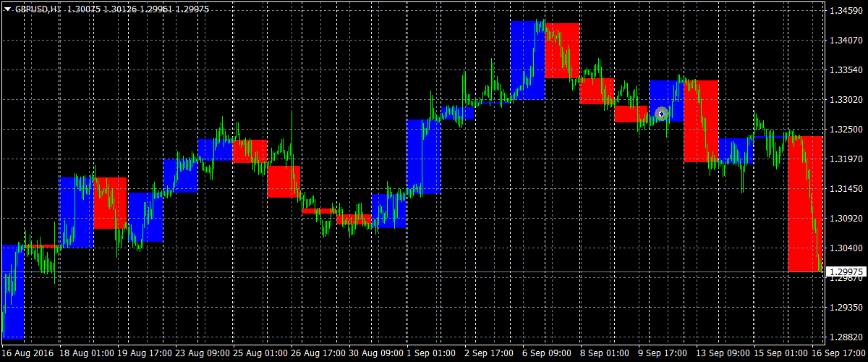This screenshot has height=362, width=868.
Task: Click the 15 Sep 01:00 time label
Action: (780, 353)
